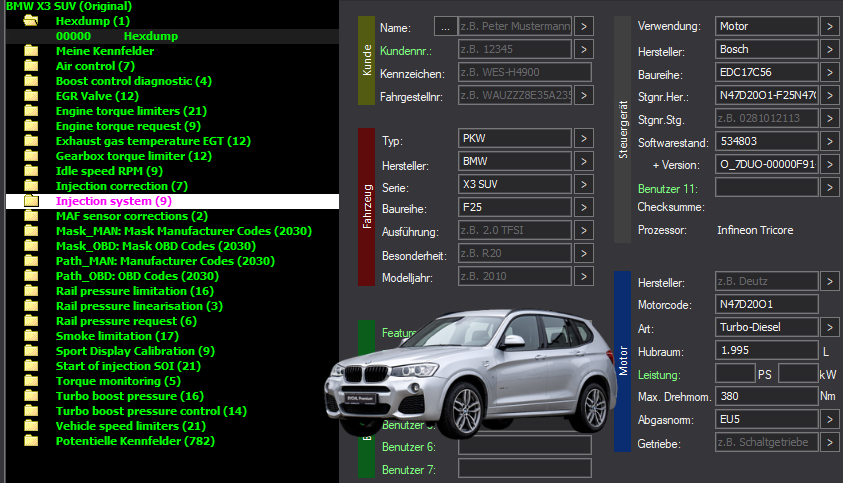Click the Benutzer 11 input field
This screenshot has width=843, height=483.
pos(767,188)
